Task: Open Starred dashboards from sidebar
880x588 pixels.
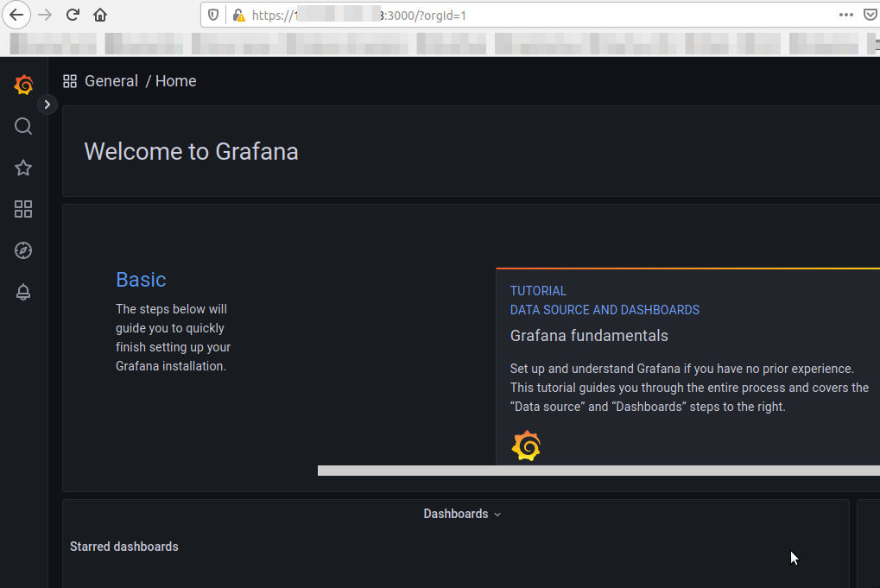Action: [23, 168]
